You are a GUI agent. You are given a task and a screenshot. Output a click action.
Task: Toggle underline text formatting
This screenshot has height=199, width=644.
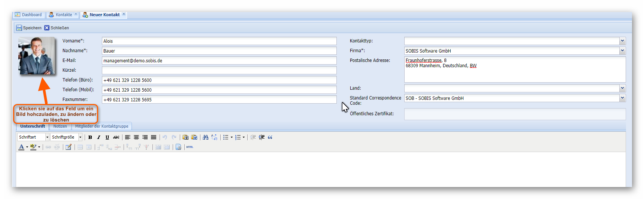click(107, 137)
